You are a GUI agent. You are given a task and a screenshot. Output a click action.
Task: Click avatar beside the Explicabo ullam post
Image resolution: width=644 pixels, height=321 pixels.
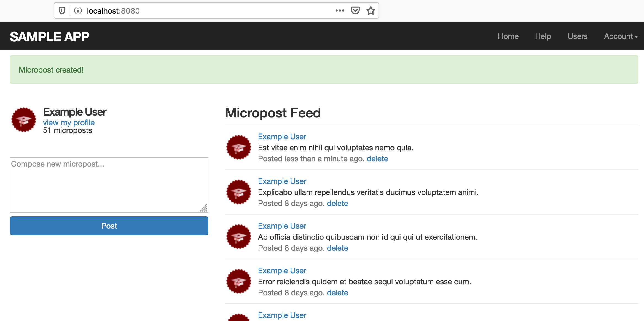tap(239, 192)
